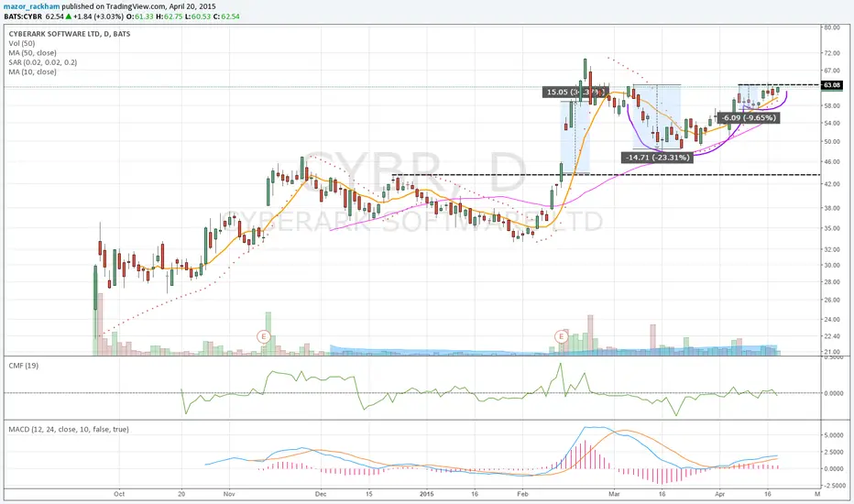Click the Nov label on time axis
The image size is (854, 504).
coord(229,494)
